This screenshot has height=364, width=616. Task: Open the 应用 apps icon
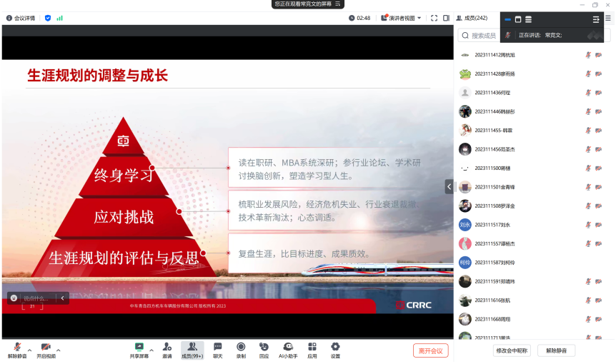pos(312,349)
